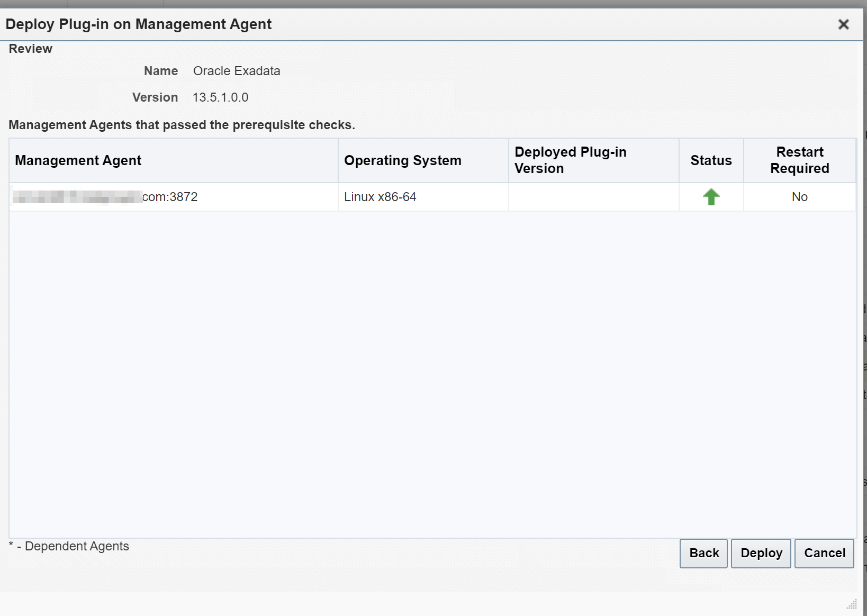Select the agent row ending in com:3872
Image resolution: width=867 pixels, height=616 pixels.
pos(169,197)
